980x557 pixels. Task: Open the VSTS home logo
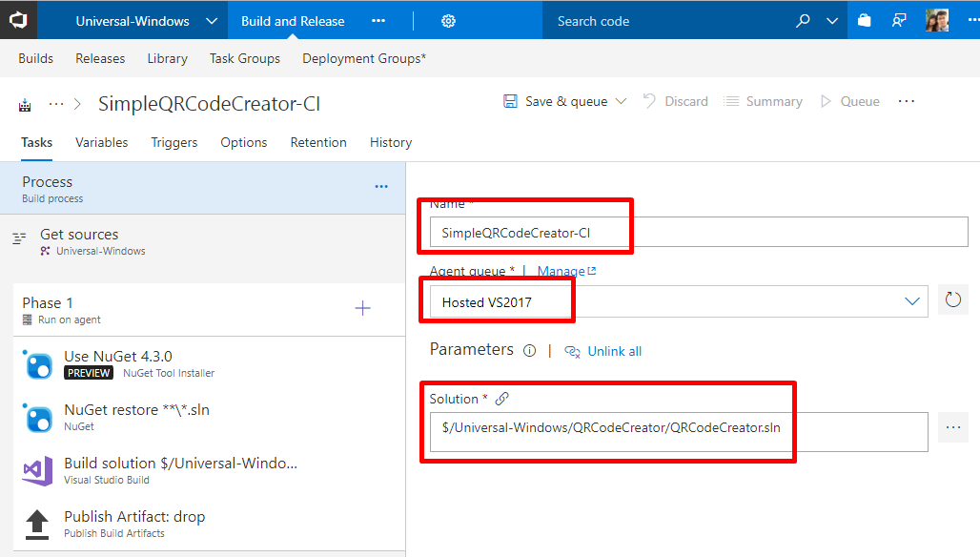coord(18,20)
